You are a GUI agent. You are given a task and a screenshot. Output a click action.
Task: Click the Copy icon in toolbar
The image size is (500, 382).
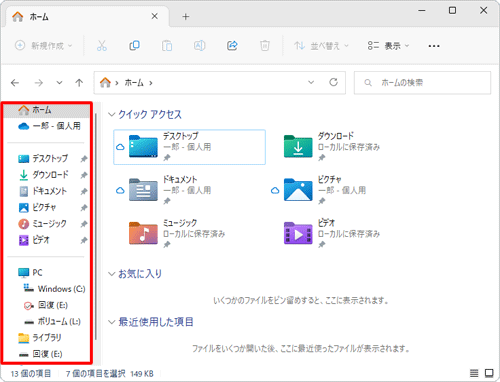click(134, 45)
